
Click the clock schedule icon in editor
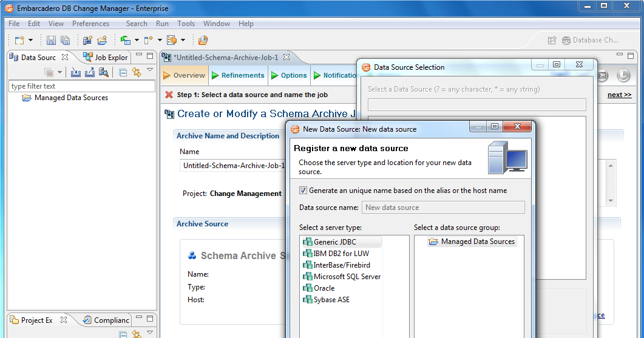pos(623,75)
